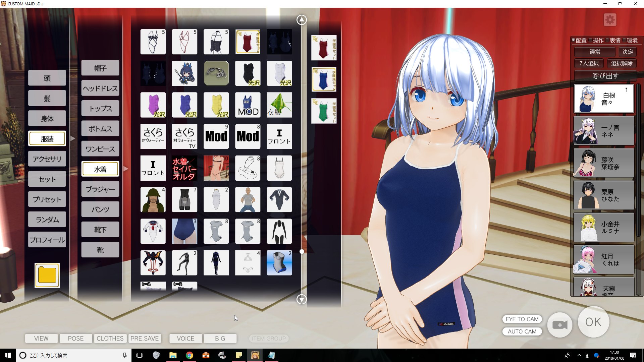This screenshot has height=362, width=644.
Task: Select the green 衣服 item
Action: coord(279,105)
